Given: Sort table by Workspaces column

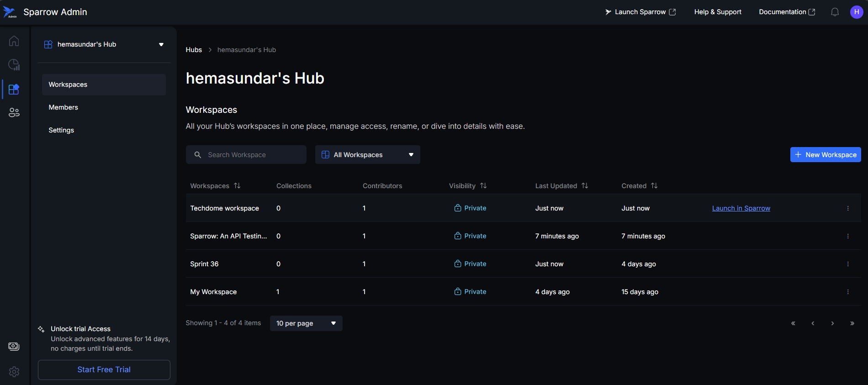Looking at the screenshot, I should (237, 186).
